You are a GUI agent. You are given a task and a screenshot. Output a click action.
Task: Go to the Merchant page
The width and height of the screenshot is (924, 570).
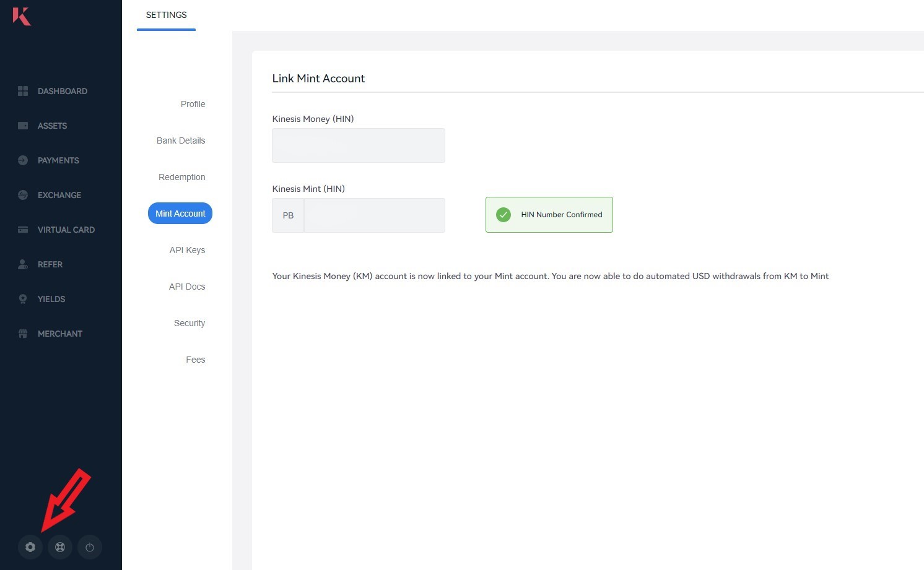point(59,334)
